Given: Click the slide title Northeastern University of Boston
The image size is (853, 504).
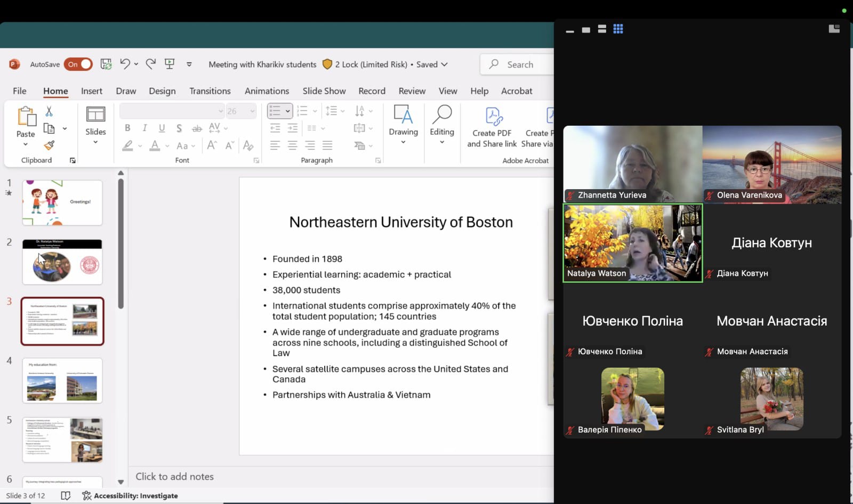Looking at the screenshot, I should coord(401,222).
